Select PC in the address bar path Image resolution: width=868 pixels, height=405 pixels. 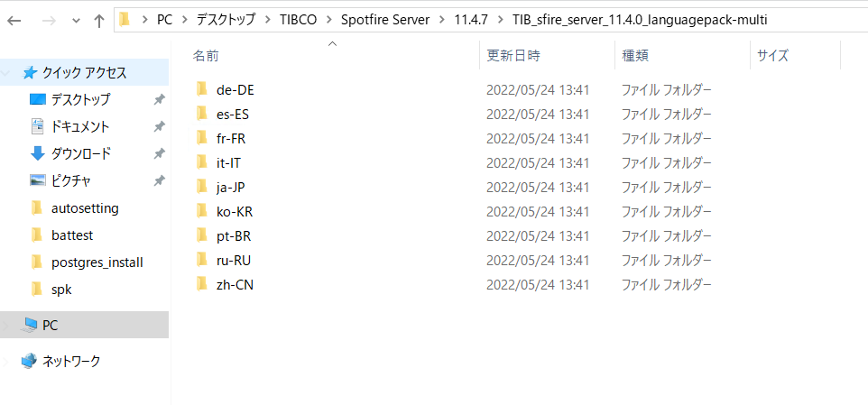165,20
